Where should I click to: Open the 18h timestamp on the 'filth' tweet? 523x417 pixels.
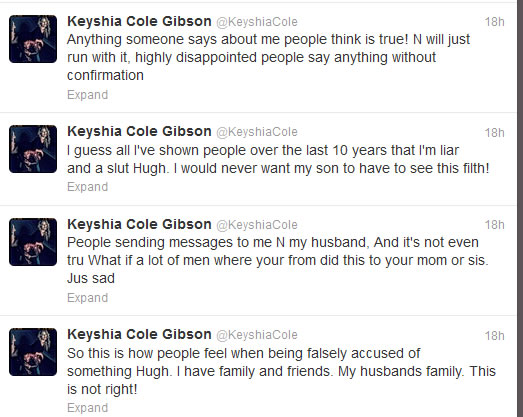pos(494,133)
